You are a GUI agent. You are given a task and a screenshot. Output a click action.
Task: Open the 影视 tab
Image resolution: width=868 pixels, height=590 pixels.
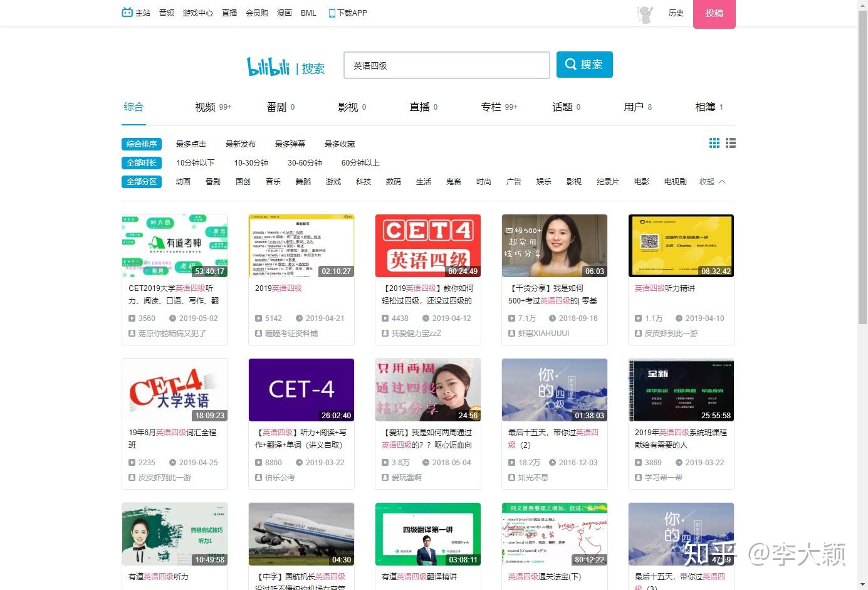coord(352,107)
